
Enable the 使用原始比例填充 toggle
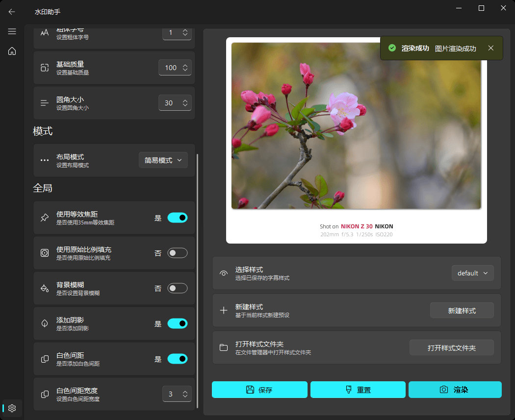pyautogui.click(x=177, y=253)
